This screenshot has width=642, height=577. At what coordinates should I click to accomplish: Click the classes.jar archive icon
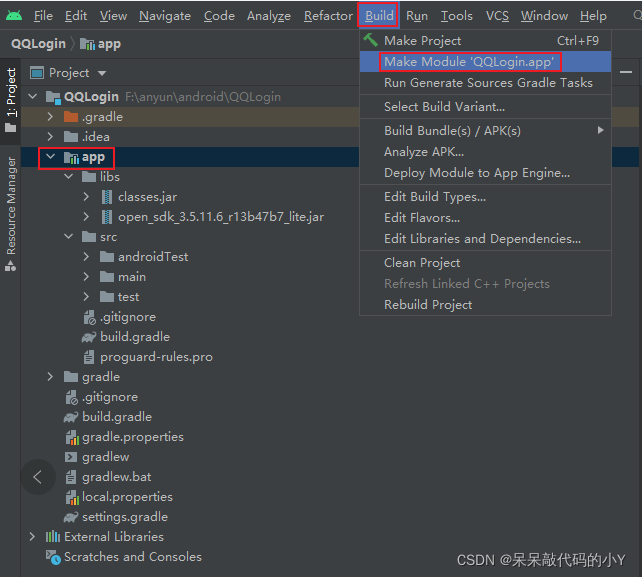click(107, 197)
